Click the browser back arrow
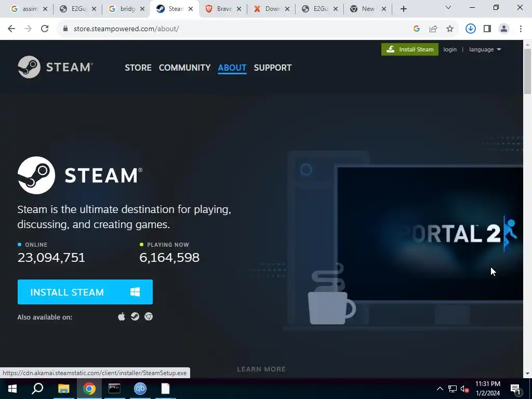The height and width of the screenshot is (399, 532). click(11, 29)
